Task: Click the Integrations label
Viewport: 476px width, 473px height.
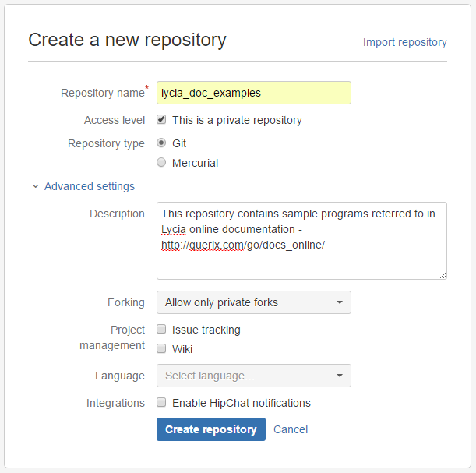Action: tap(115, 403)
